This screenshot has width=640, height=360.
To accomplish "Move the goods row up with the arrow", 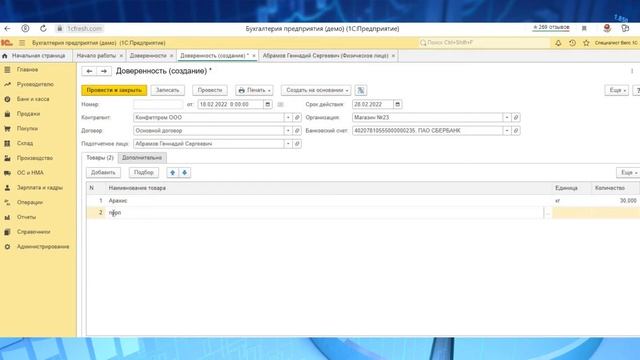I will coord(173,173).
